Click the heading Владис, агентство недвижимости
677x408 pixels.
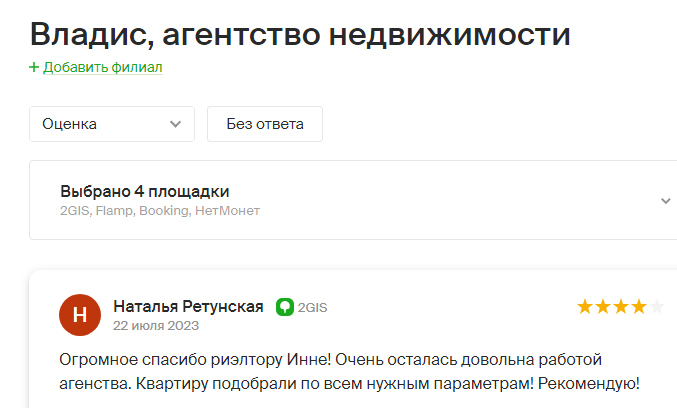coord(300,35)
